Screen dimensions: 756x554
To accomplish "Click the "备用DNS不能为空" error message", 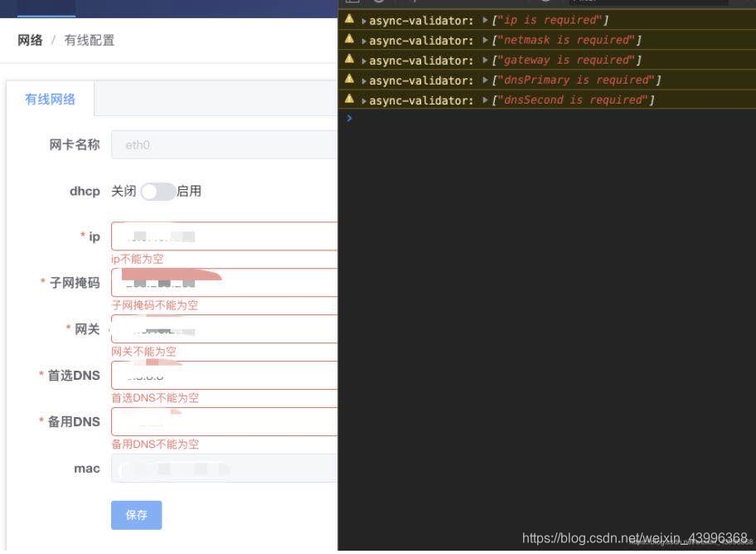I will (x=155, y=445).
